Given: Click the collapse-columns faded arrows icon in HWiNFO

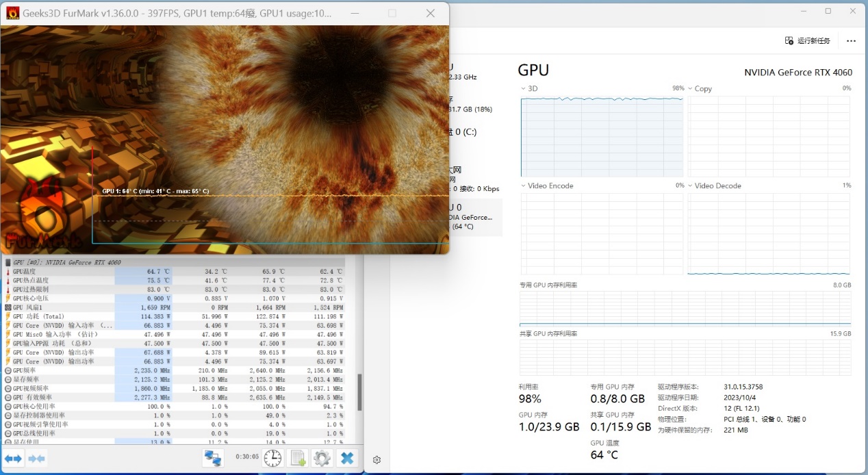Looking at the screenshot, I should point(37,458).
